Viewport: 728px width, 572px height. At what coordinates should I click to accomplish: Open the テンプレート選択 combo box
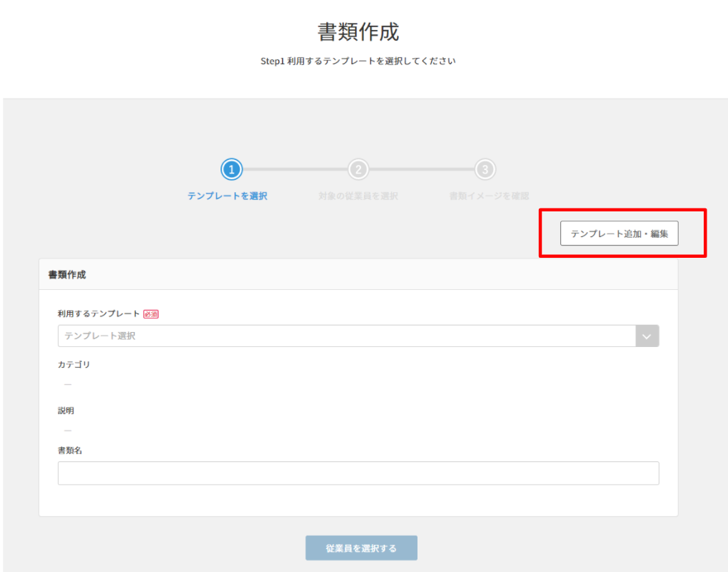[346, 336]
